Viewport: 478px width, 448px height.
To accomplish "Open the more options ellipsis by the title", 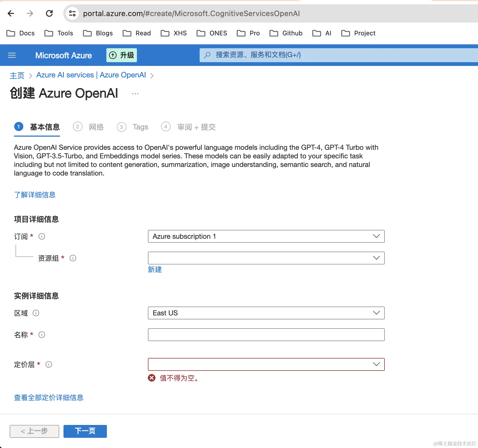I will point(135,94).
